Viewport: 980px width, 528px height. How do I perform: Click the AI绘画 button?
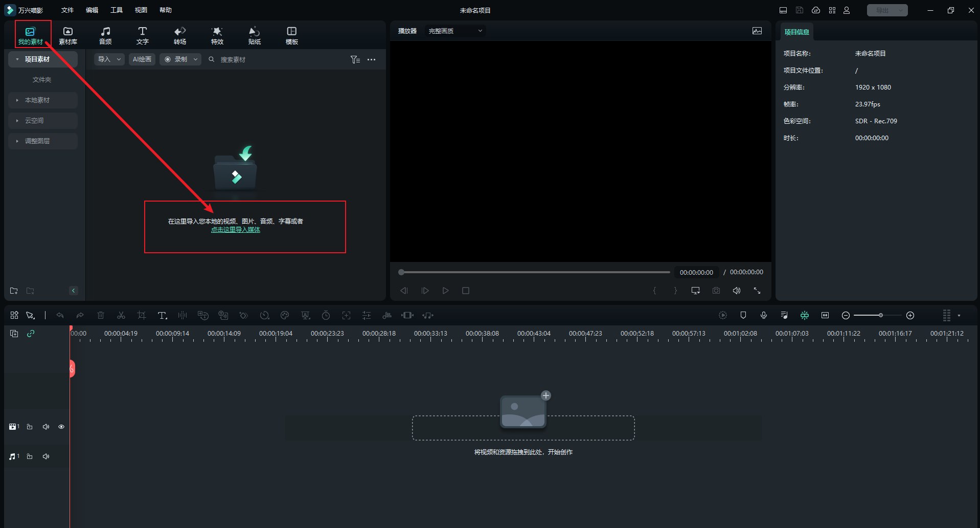(142, 59)
